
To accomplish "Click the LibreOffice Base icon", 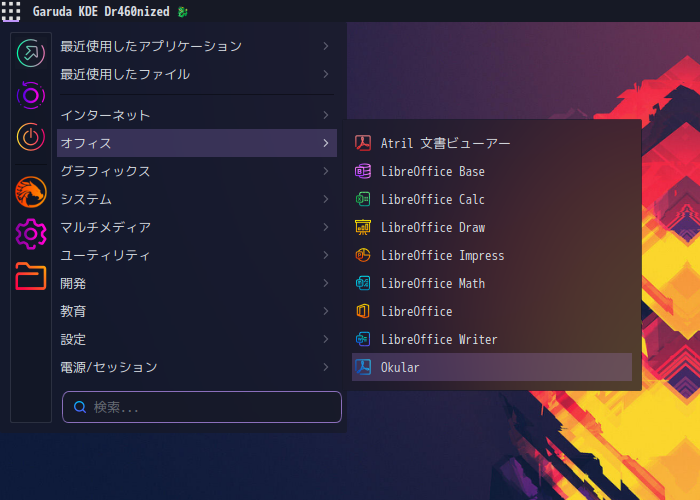I will click(x=363, y=171).
